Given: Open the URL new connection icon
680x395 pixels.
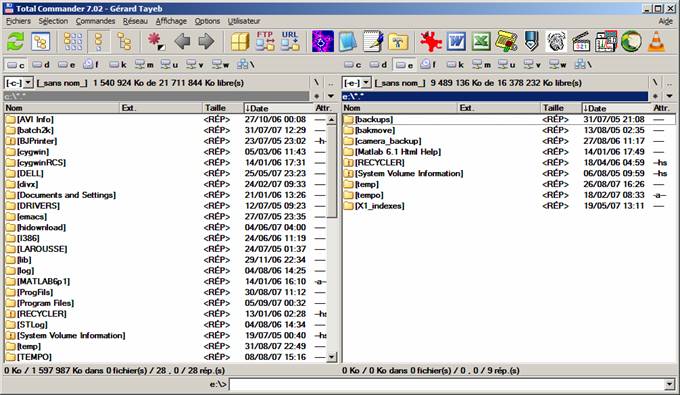Looking at the screenshot, I should click(x=290, y=42).
